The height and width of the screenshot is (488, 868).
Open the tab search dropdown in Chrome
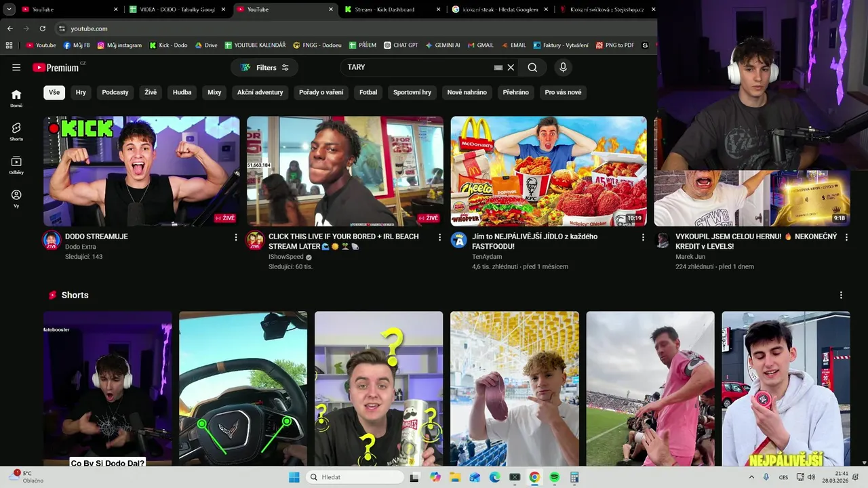[x=9, y=9]
